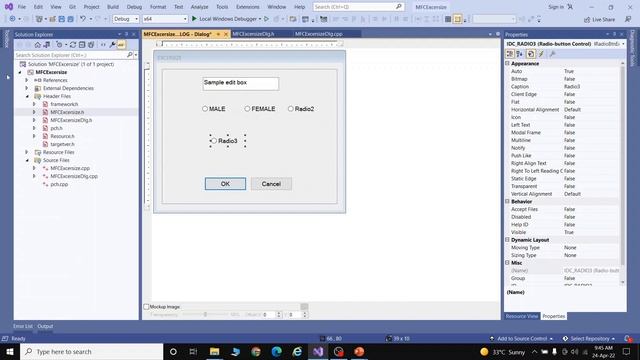Click the OK button in dialog
Screen dimensions: 640x360
pyautogui.click(x=225, y=184)
